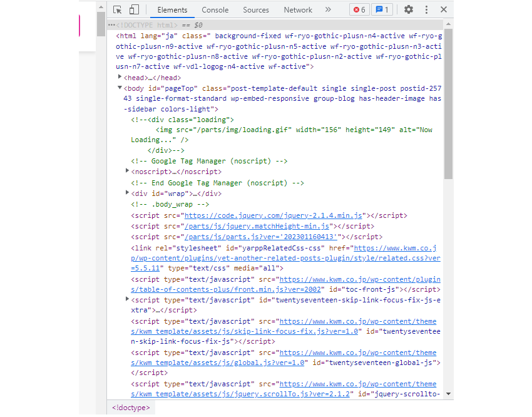
Task: Open the jquery-2.1.4.min.js link
Action: pyautogui.click(x=273, y=216)
